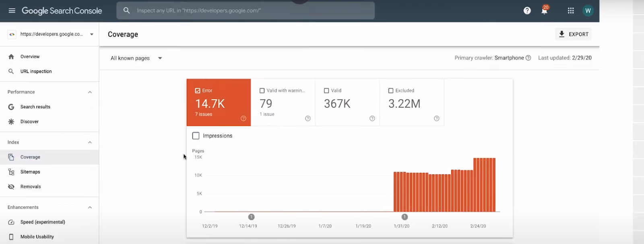Viewport: 644px width, 244px height.
Task: Check the Valid checkbox
Action: pyautogui.click(x=326, y=91)
